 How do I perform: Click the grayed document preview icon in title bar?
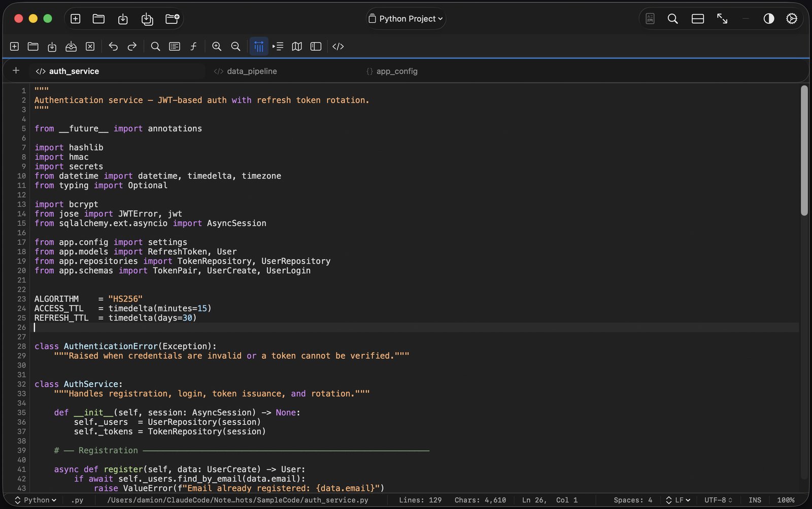point(650,19)
